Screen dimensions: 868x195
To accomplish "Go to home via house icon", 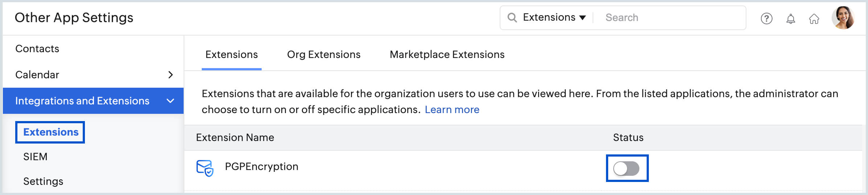I will [x=814, y=18].
